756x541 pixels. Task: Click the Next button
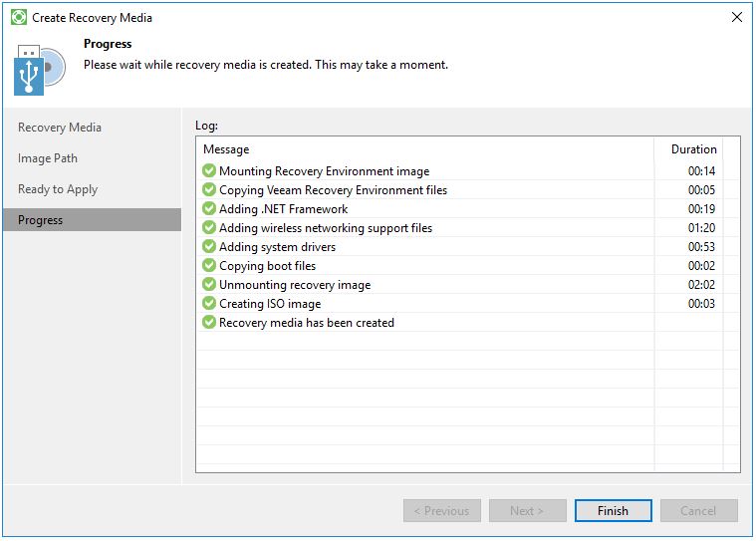point(527,511)
